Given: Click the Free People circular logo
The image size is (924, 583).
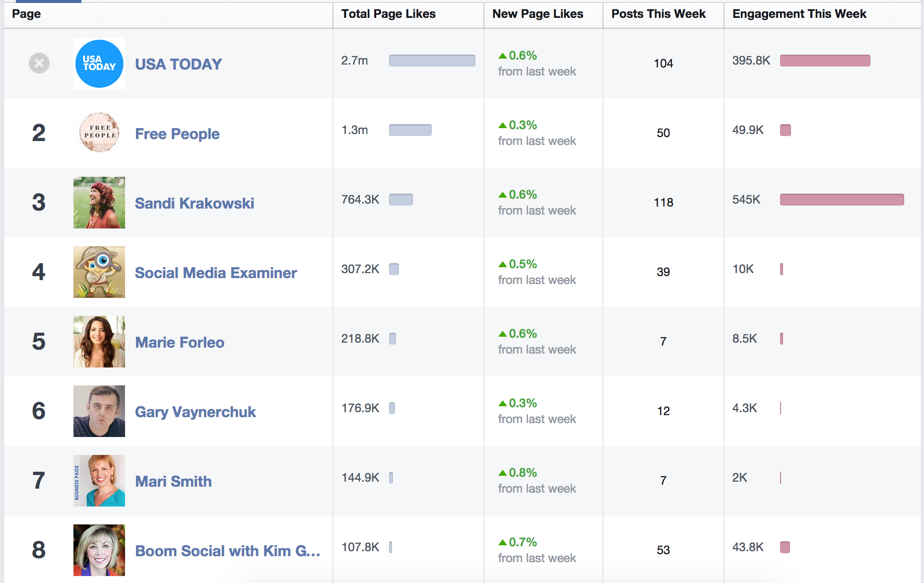Looking at the screenshot, I should 99,133.
